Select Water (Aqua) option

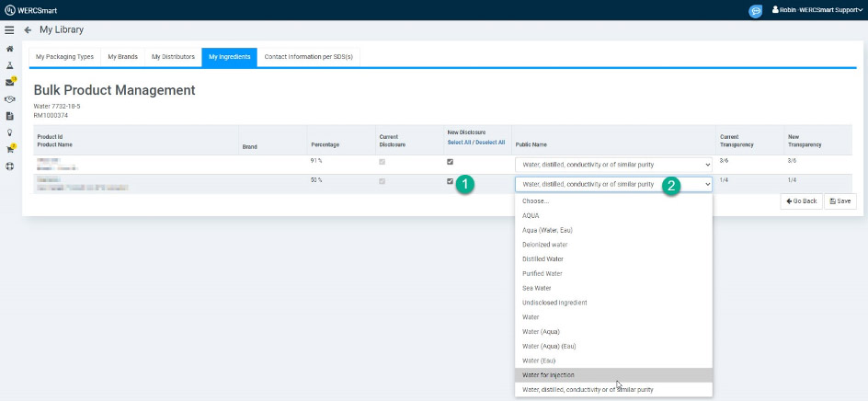[x=613, y=331]
